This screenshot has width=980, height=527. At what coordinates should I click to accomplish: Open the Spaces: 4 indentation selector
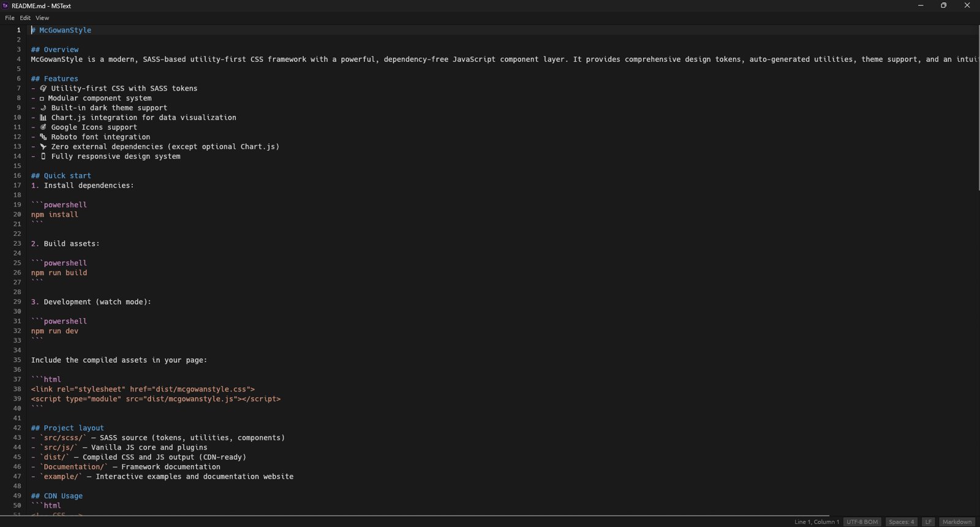[x=901, y=522]
